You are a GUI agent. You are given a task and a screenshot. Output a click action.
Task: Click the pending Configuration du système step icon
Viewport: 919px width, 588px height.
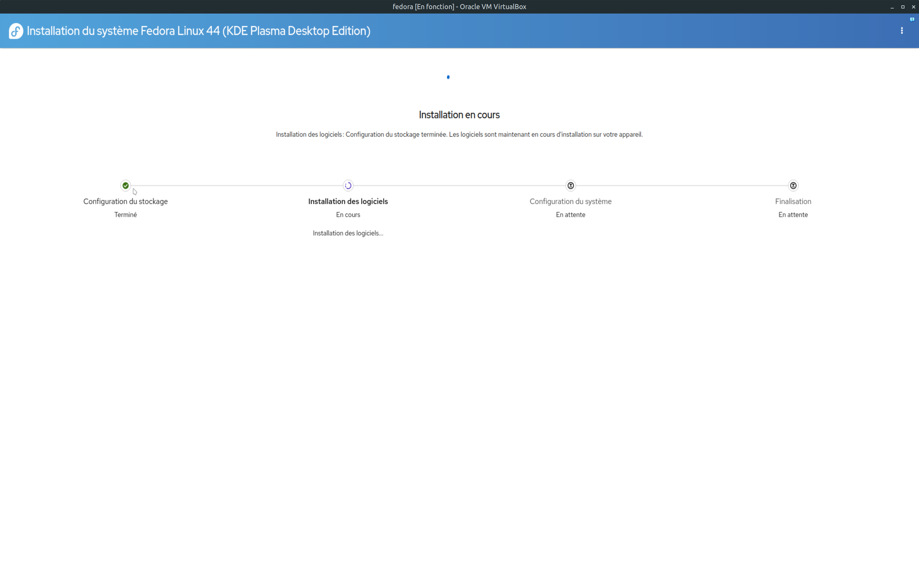(570, 186)
